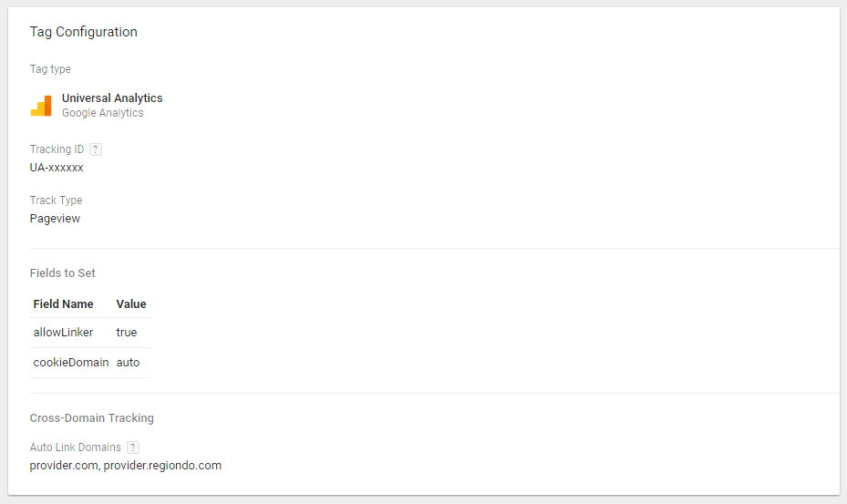Viewport: 847px width, 504px height.
Task: Click the Tracking ID label
Action: 57,149
